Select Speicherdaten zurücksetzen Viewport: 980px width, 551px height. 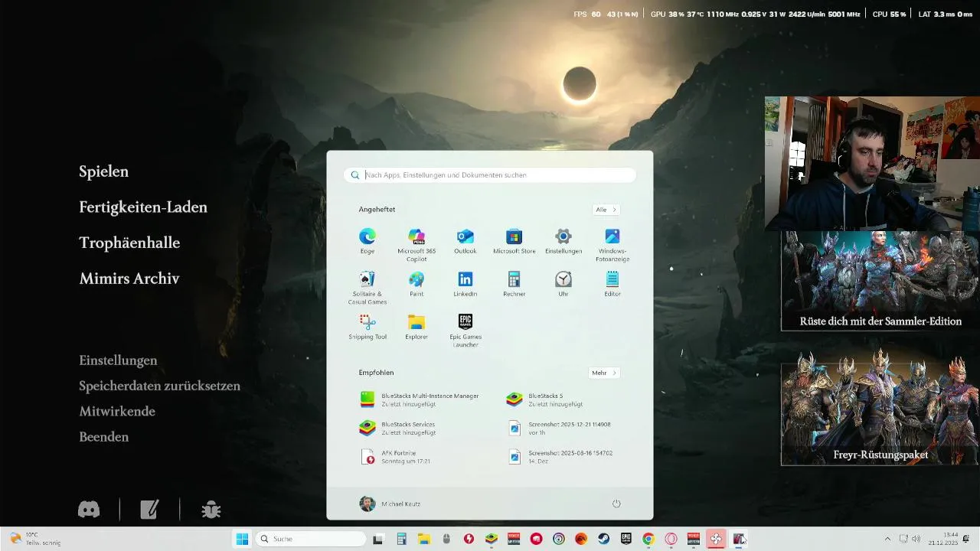coord(159,386)
